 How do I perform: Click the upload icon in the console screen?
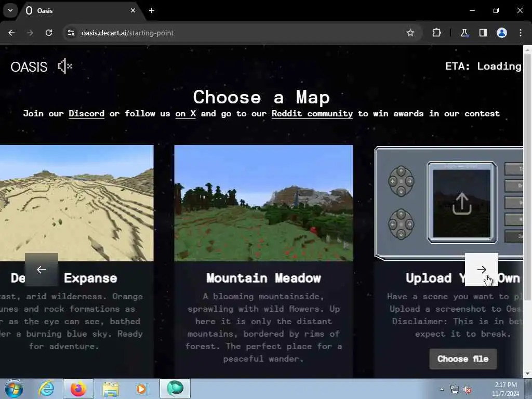(x=462, y=204)
